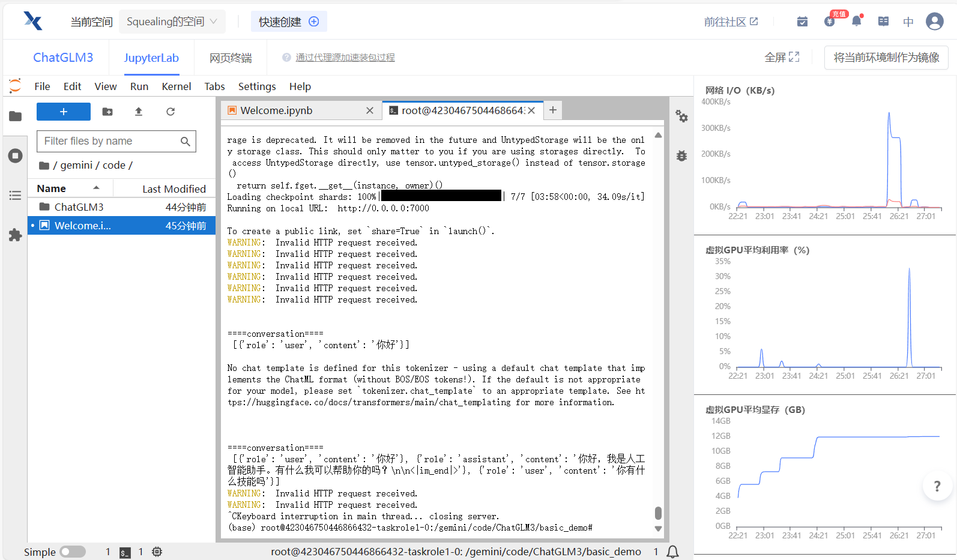Viewport: 957px width, 560px height.
Task: Open running terminals and kernels panel
Action: 16,156
